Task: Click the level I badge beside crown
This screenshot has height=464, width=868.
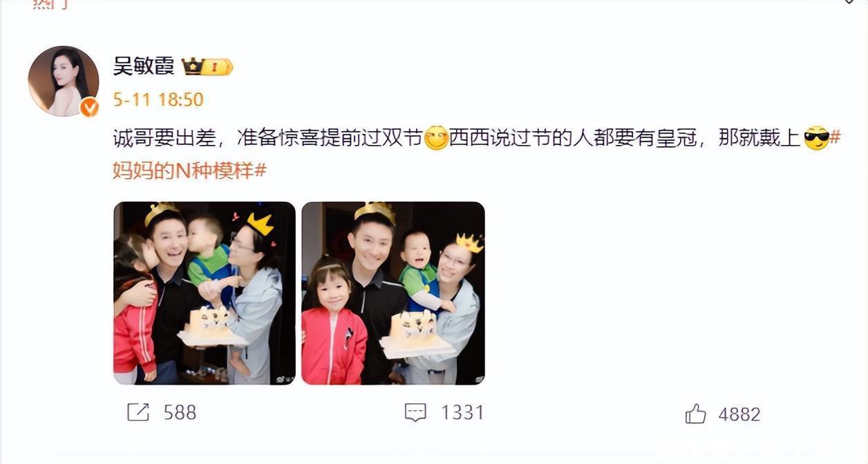Action: (x=217, y=67)
